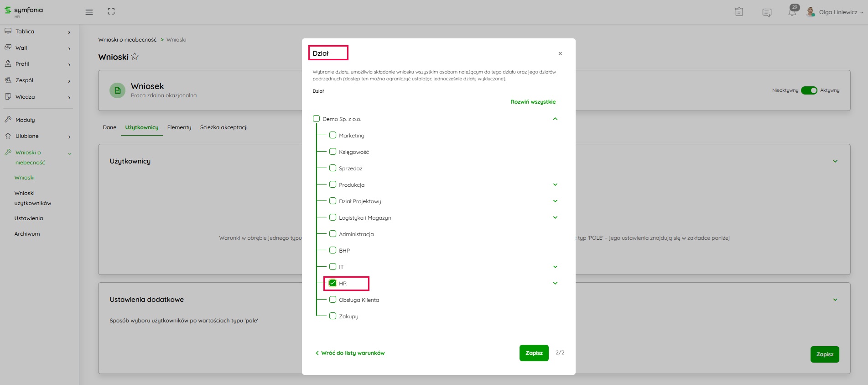Check the Marketing department checkbox
This screenshot has width=868, height=385.
[333, 135]
